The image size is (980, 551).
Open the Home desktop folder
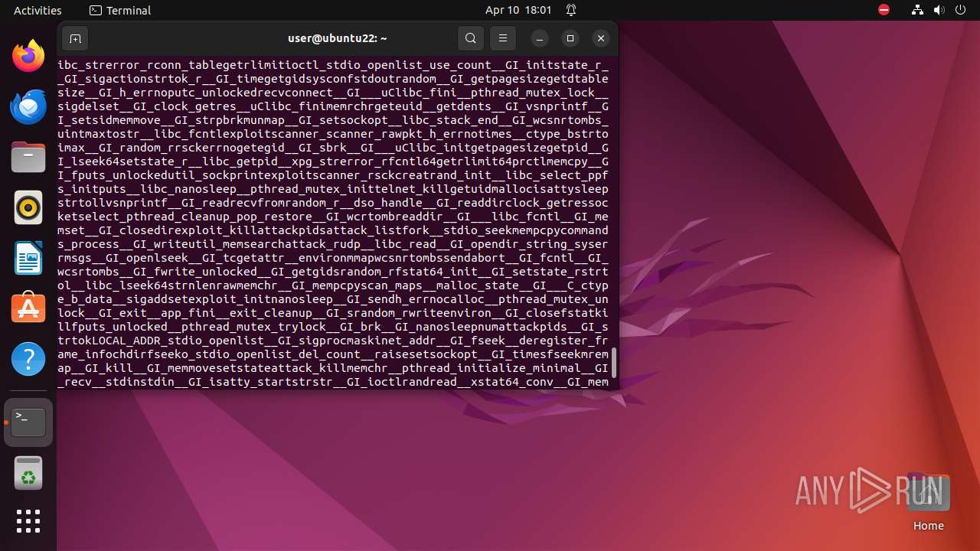point(928,503)
